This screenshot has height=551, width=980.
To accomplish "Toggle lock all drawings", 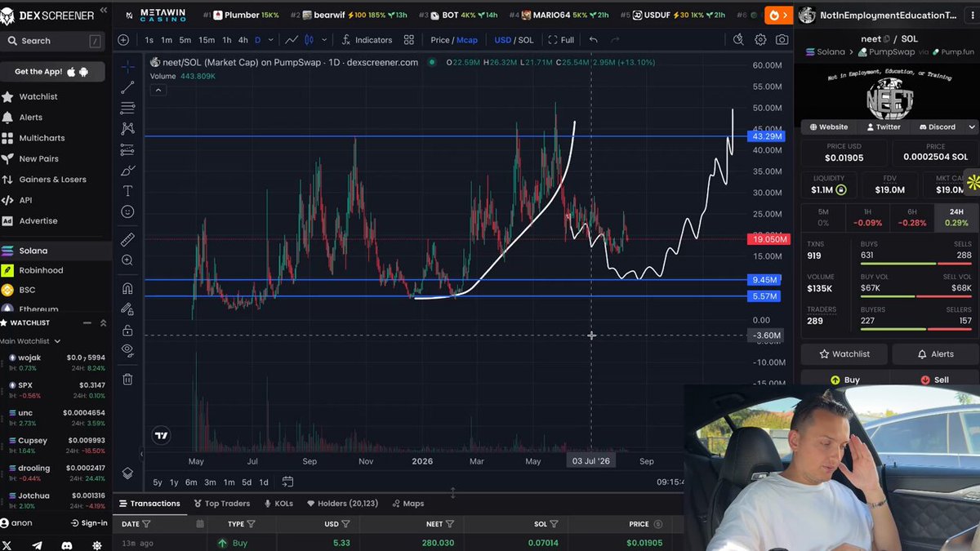I will tap(127, 331).
